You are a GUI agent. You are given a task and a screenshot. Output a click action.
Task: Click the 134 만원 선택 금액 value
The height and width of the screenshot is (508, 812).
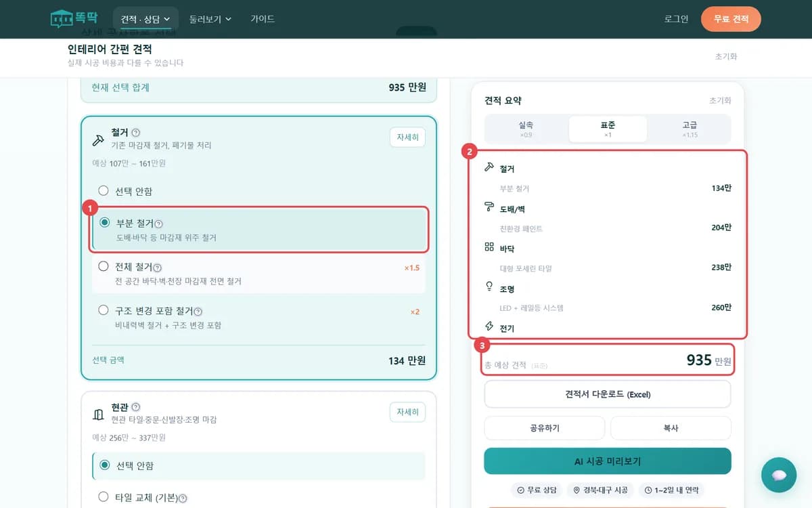click(407, 360)
